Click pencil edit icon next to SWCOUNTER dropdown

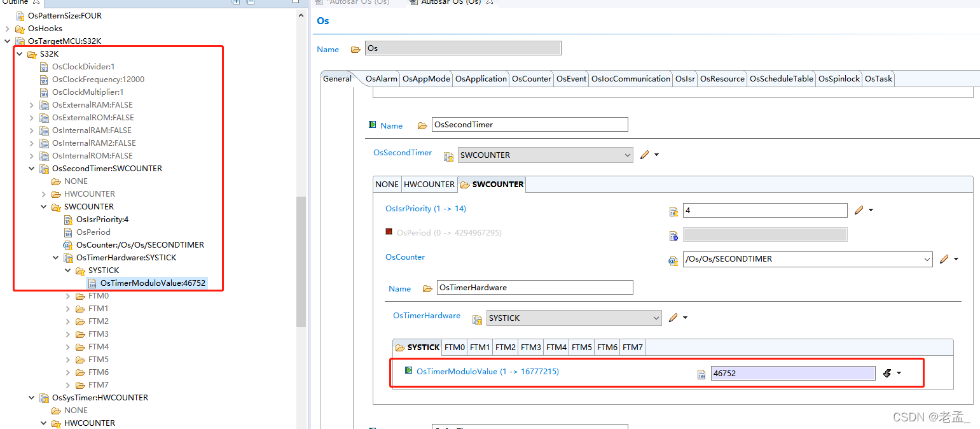(645, 155)
